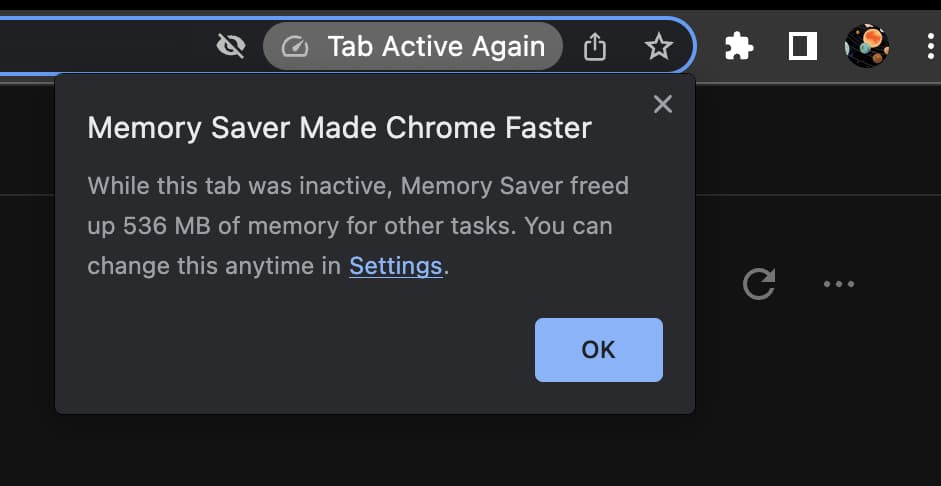This screenshot has height=486, width=941.
Task: Focus the address bar URL field
Action: point(100,46)
